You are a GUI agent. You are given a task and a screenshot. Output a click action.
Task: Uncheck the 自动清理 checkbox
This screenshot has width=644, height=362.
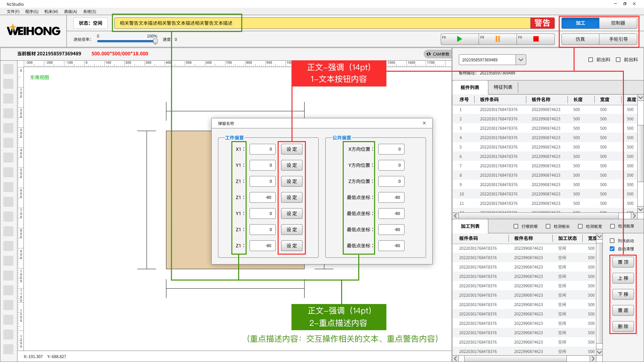click(612, 249)
